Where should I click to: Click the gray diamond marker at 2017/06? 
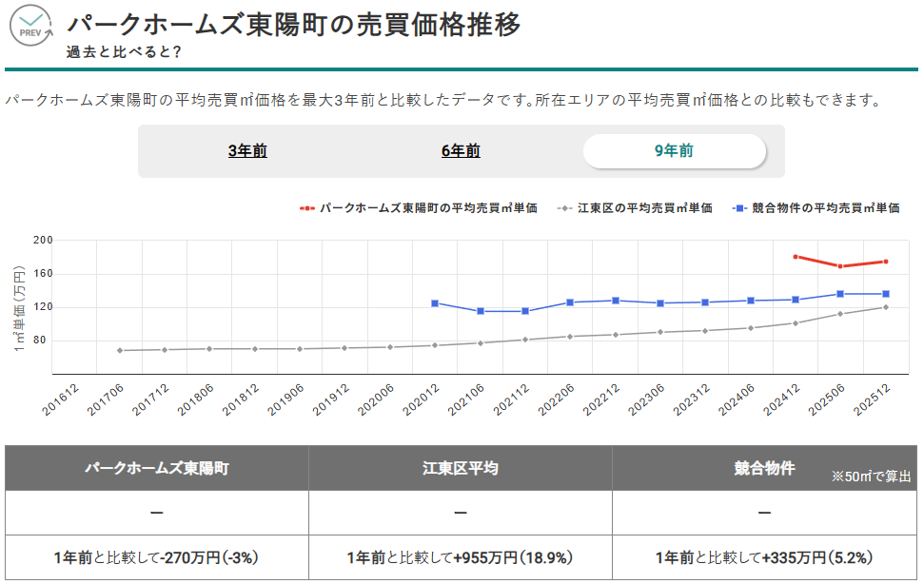[118, 349]
